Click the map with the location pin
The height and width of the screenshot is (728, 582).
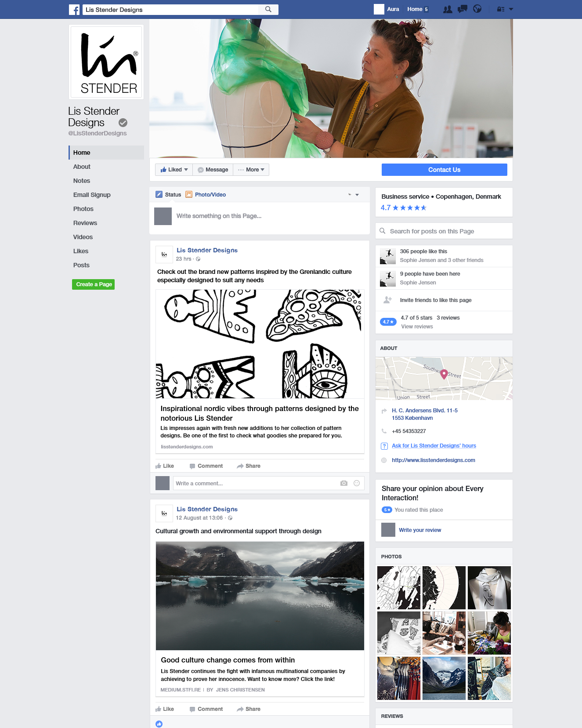(444, 378)
